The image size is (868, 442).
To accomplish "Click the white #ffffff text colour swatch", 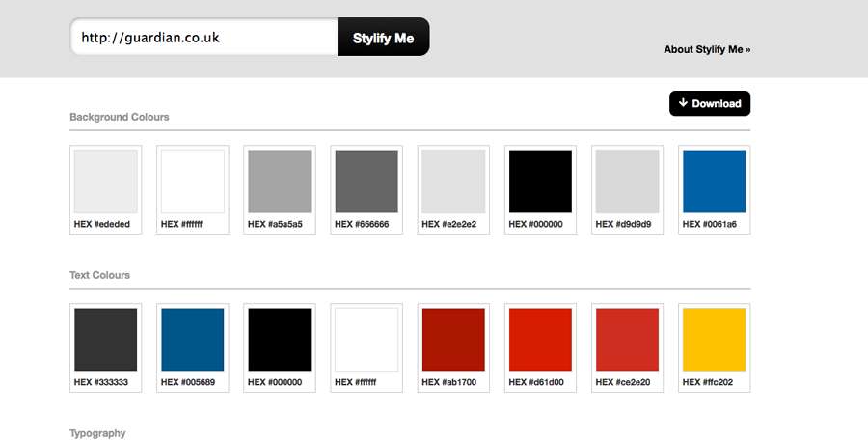I will click(366, 347).
